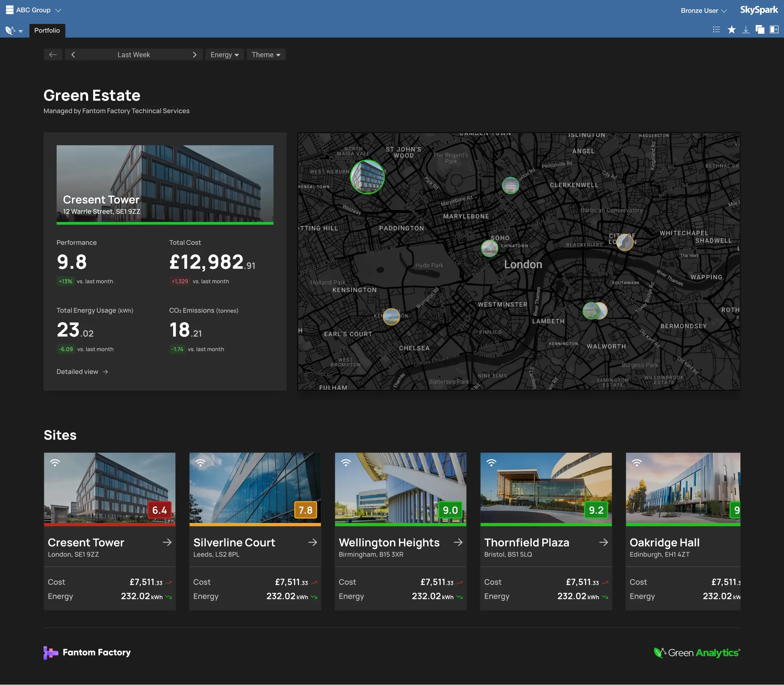Click the download icon in the toolbar
Screen dimensions: 784x685
pyautogui.click(x=746, y=29)
